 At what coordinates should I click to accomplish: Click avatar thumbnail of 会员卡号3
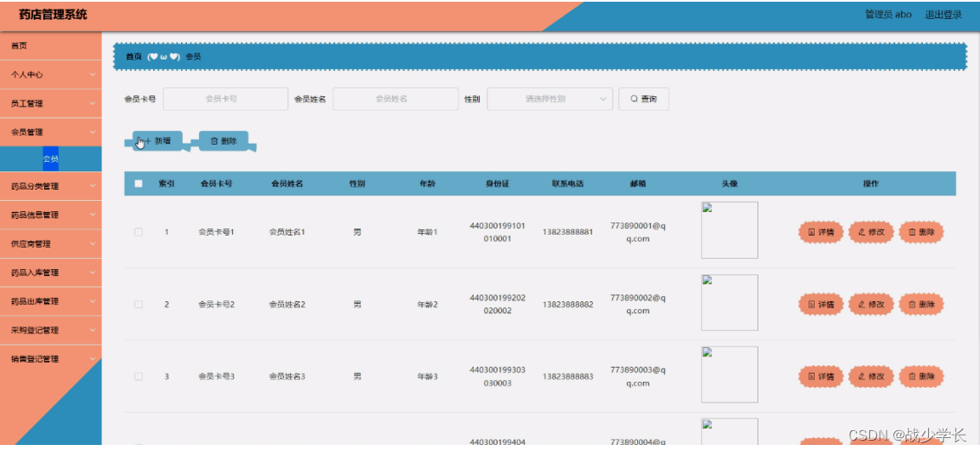(x=730, y=375)
